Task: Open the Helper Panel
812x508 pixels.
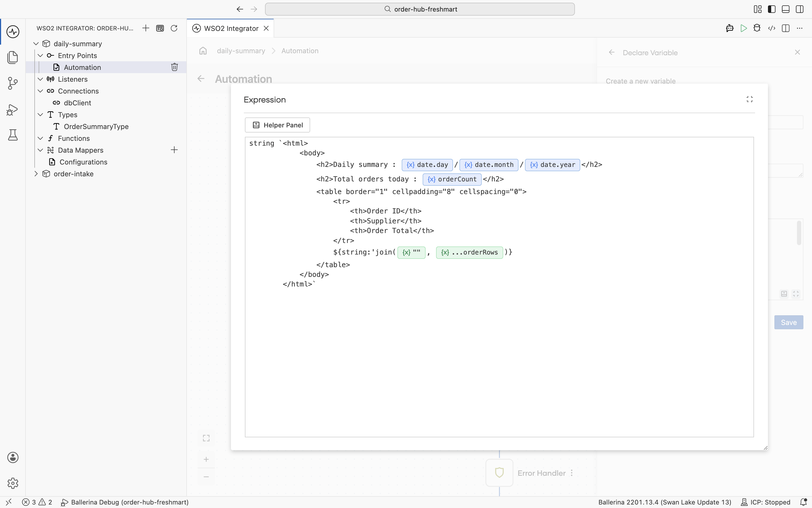Action: pyautogui.click(x=277, y=125)
